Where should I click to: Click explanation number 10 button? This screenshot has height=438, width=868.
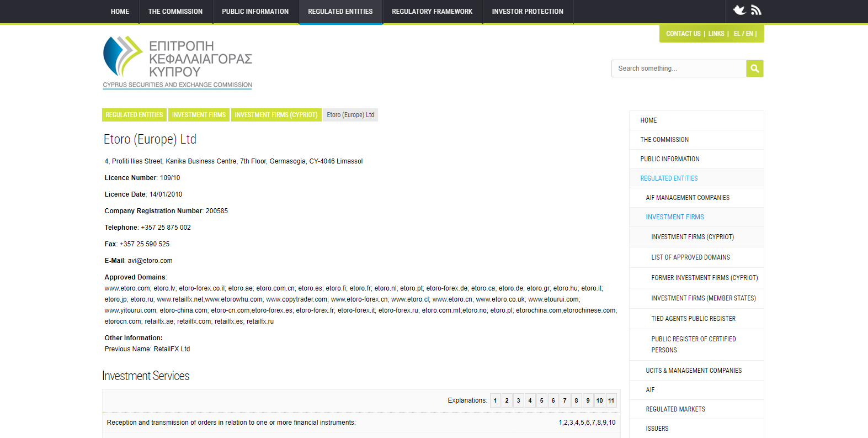(600, 400)
